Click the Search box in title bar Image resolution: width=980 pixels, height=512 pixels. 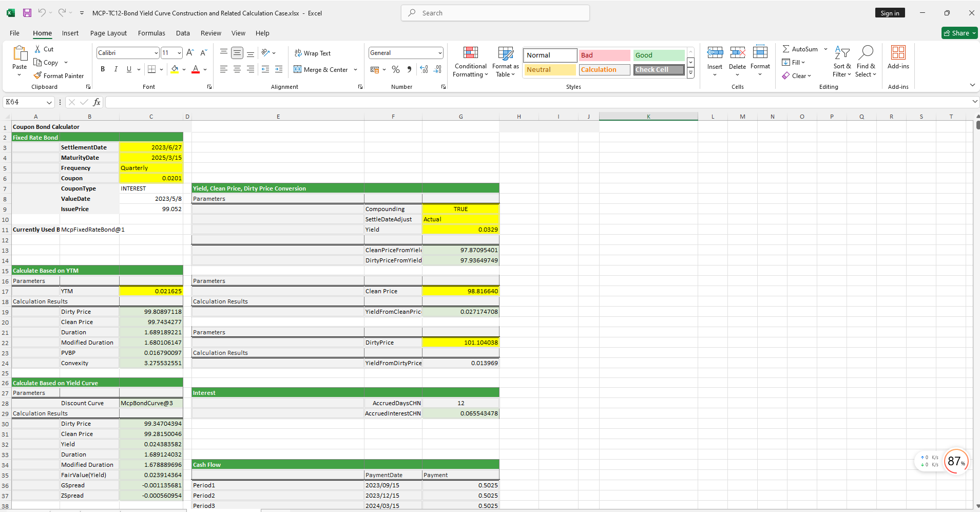(x=495, y=13)
